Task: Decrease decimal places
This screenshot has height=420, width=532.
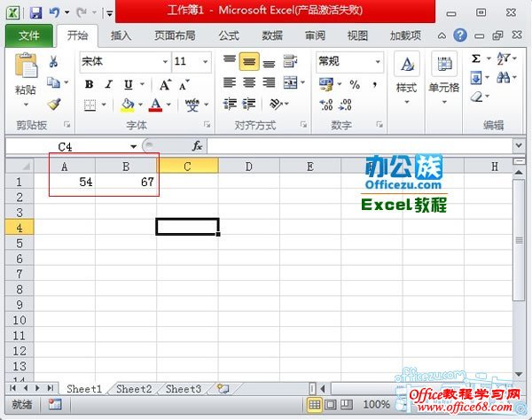Action: [x=345, y=105]
